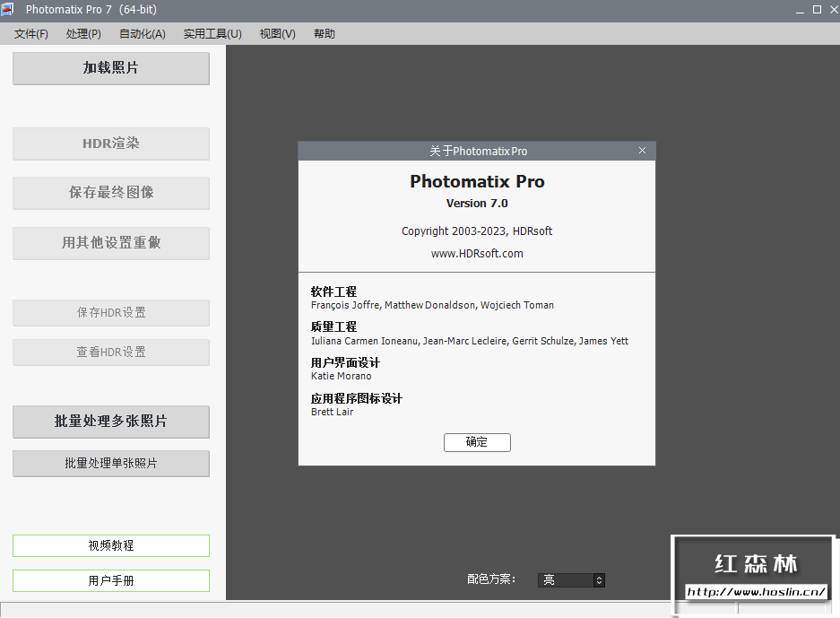
Task: Open the 视图(V) menu
Action: 278,34
